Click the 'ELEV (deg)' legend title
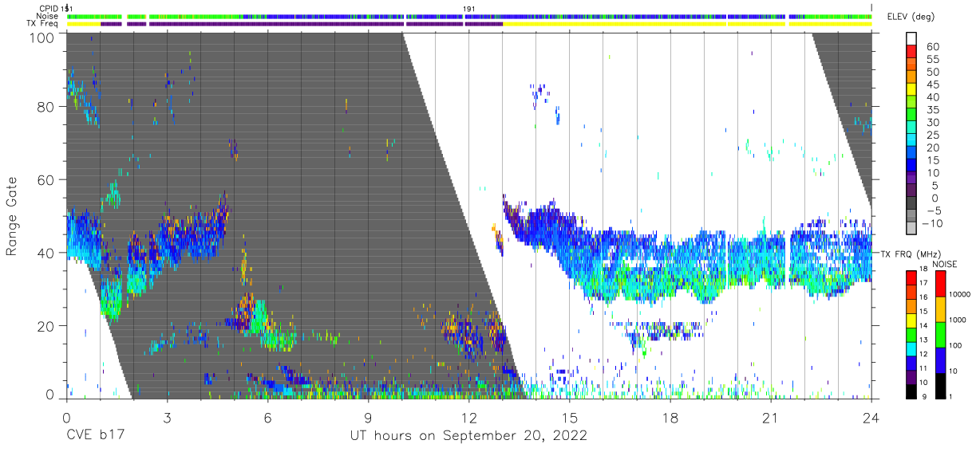 tap(911, 17)
